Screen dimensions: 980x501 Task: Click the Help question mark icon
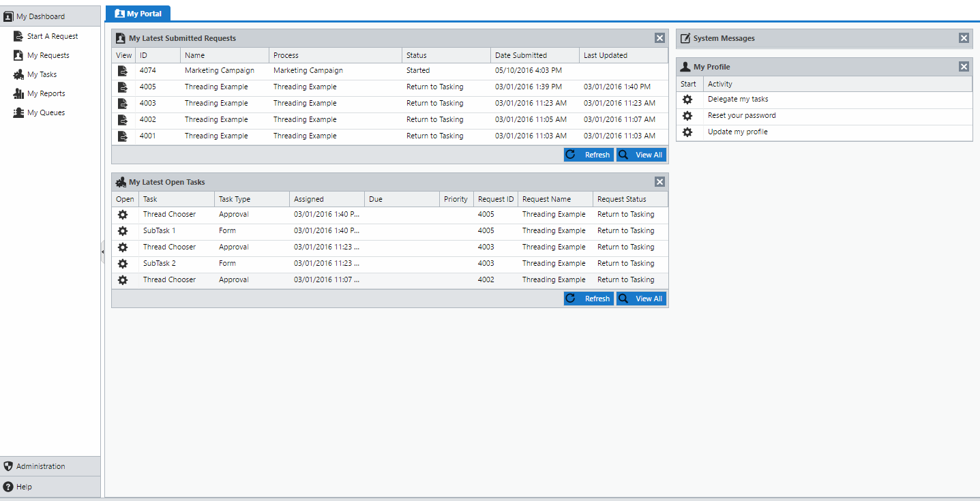8,487
